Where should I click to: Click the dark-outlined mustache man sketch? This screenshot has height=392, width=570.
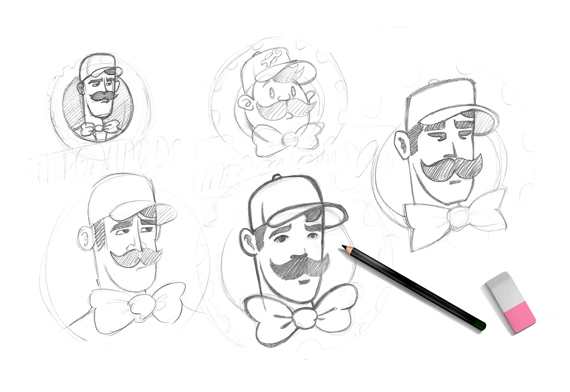coord(297,260)
